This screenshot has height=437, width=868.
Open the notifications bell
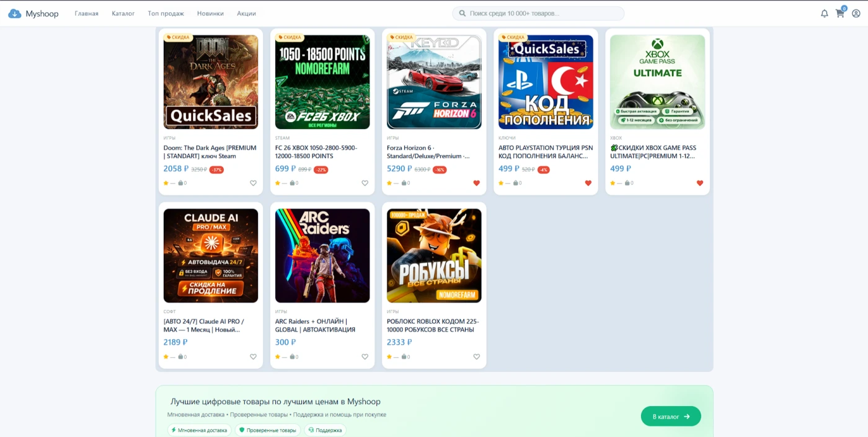tap(824, 14)
